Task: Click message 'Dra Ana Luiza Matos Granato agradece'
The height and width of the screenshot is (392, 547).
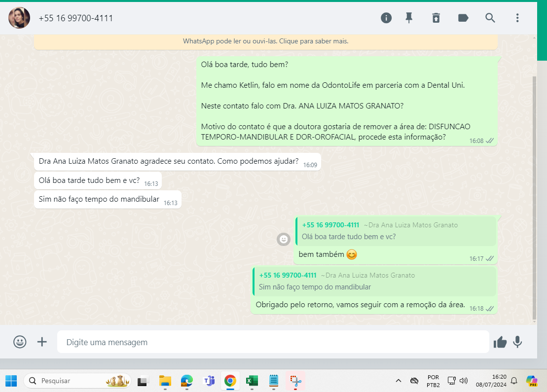Action: tap(177, 161)
